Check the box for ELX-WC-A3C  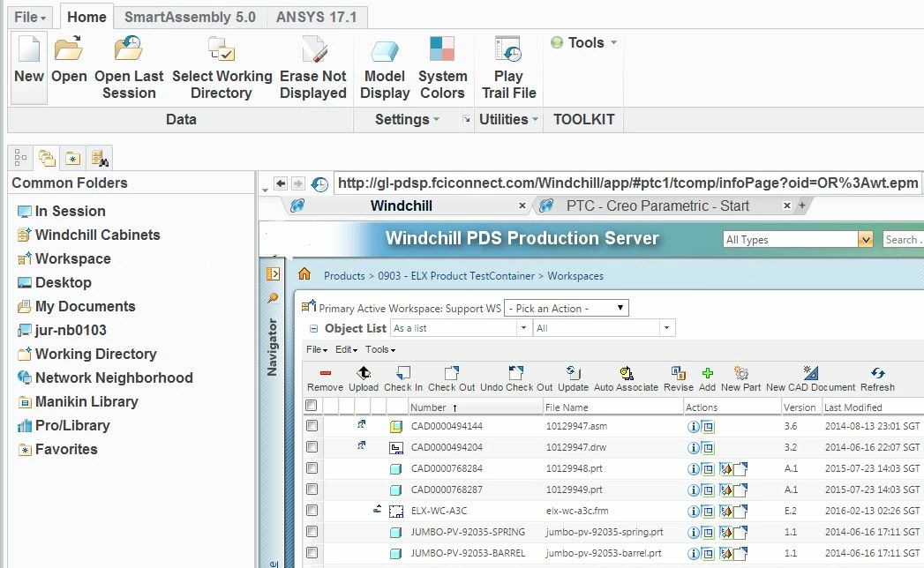pos(312,511)
